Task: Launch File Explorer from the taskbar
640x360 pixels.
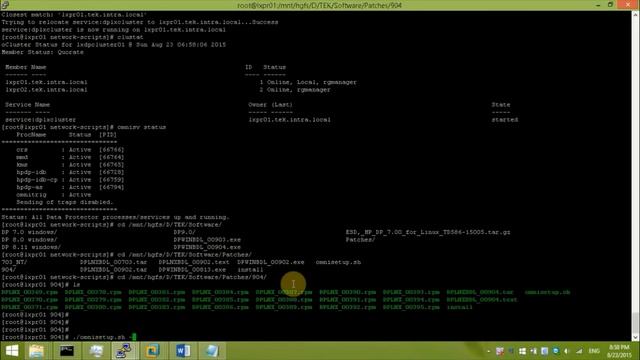Action: click(36, 351)
